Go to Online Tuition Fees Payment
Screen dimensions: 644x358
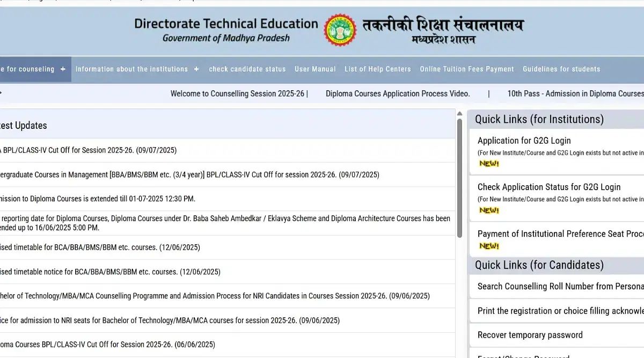pos(467,69)
